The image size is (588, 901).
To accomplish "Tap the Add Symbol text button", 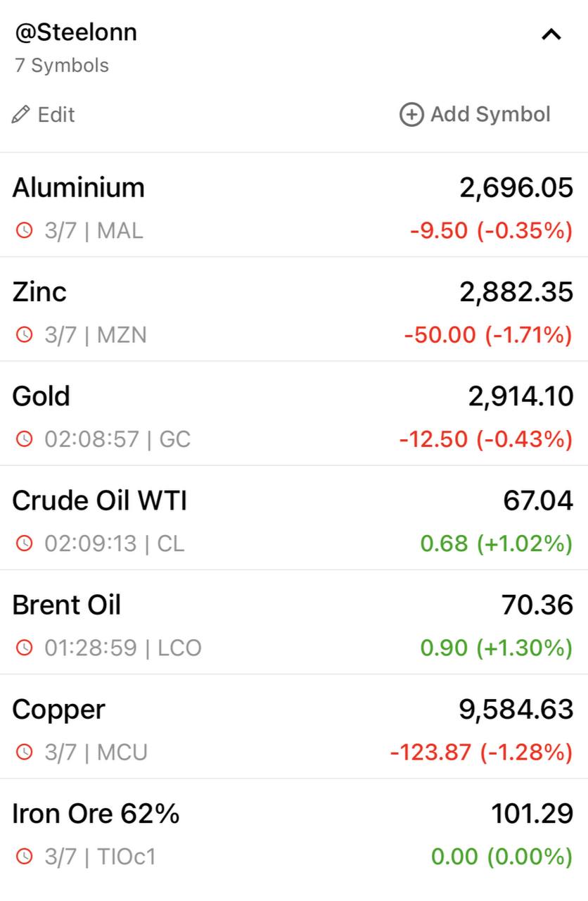I will [x=490, y=115].
